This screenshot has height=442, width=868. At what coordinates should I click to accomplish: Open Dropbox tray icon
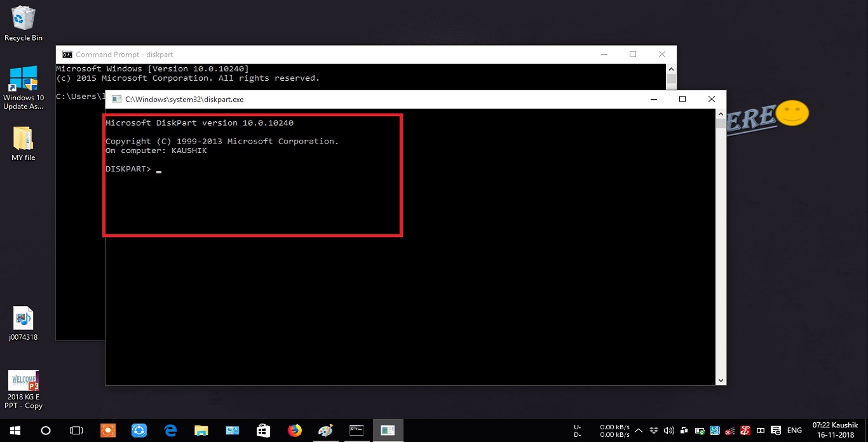click(x=654, y=431)
